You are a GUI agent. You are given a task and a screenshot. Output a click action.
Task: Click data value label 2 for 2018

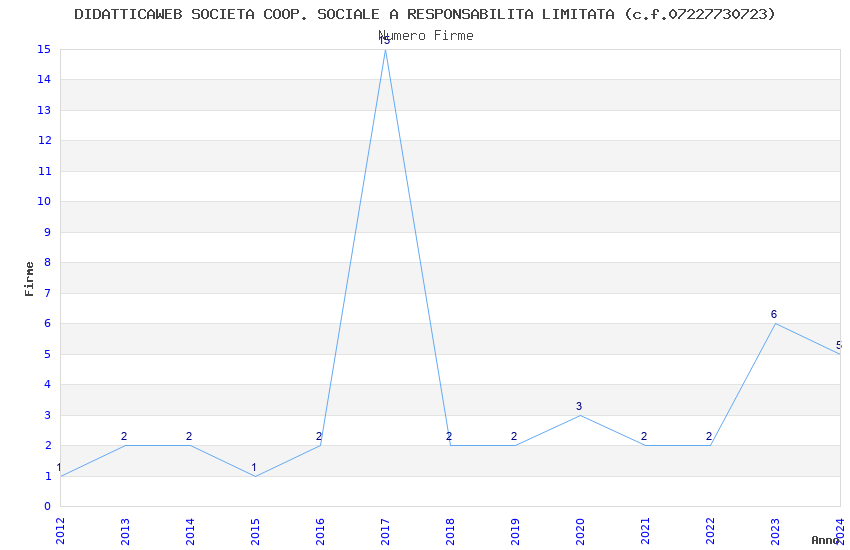449,436
